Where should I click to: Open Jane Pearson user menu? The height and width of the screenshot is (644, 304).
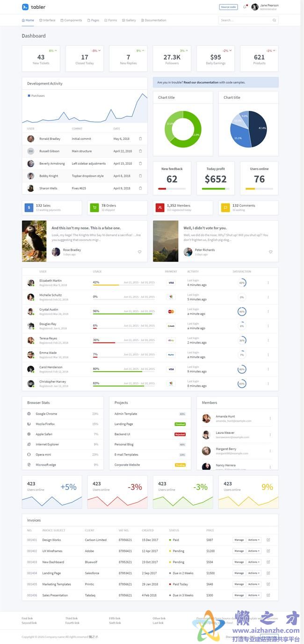(265, 7)
